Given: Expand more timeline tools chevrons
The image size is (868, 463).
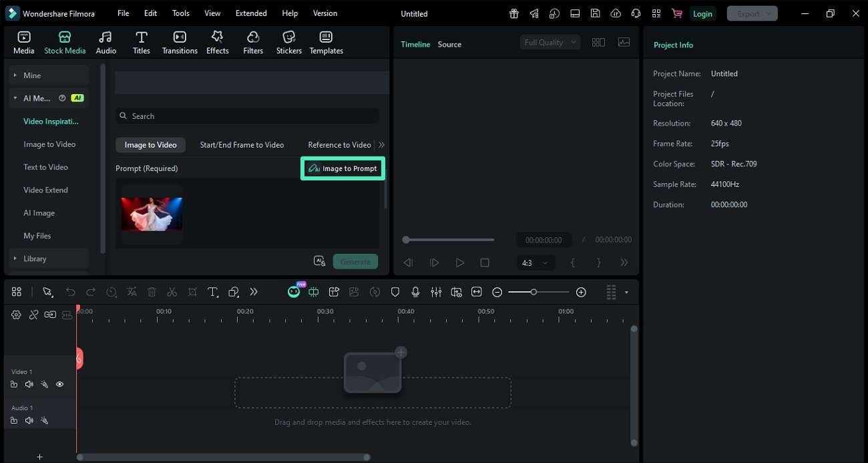Looking at the screenshot, I should tap(254, 292).
